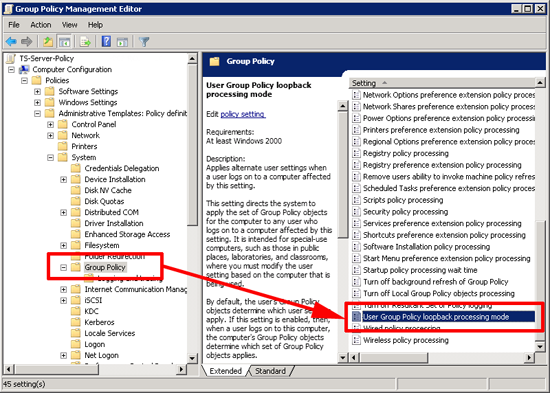Click the Export list toolbar icon
The image size is (550, 393).
85,42
